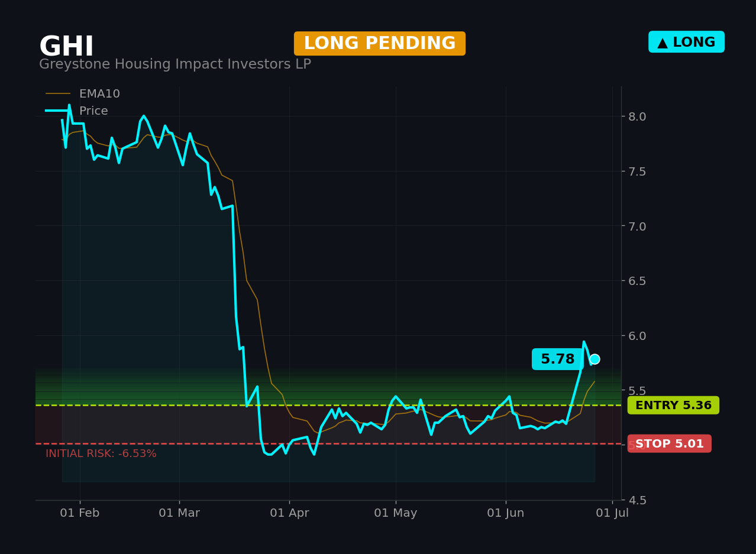Image resolution: width=756 pixels, height=554 pixels.
Task: Click the 5.5 y-axis value
Action: point(637,391)
